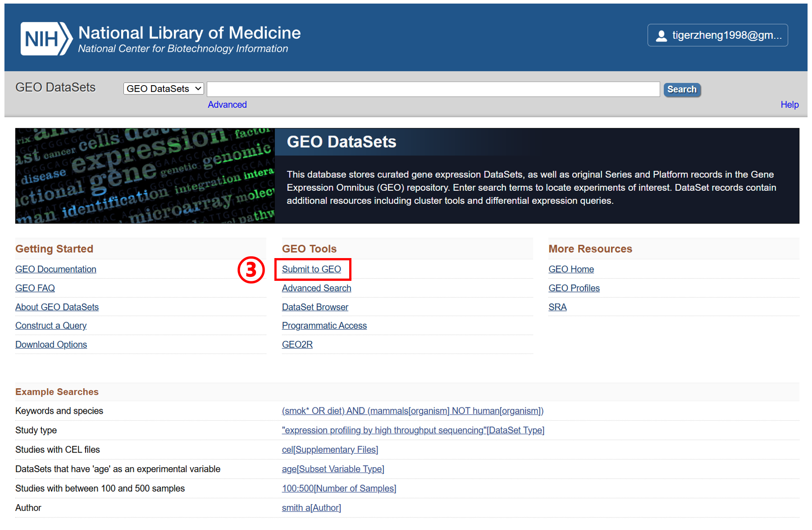Viewport: 812px width, 530px height.
Task: Run 100:500[Number of Samples] example search
Action: [x=339, y=489]
